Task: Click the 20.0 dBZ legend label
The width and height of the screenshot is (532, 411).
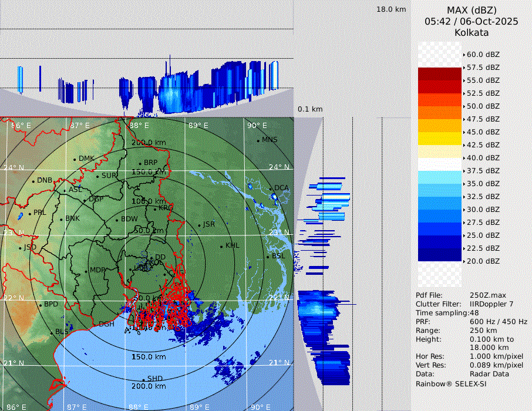Action: [483, 261]
